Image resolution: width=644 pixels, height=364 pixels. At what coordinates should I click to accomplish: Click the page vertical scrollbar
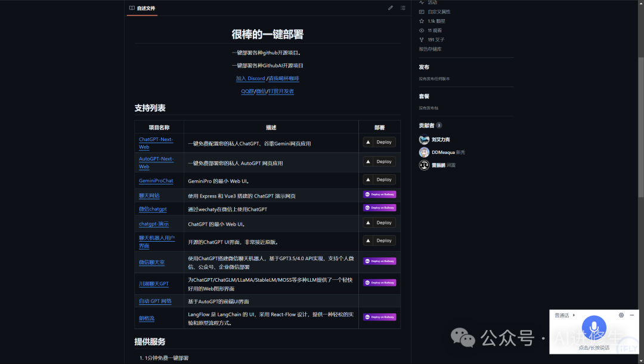[640, 127]
